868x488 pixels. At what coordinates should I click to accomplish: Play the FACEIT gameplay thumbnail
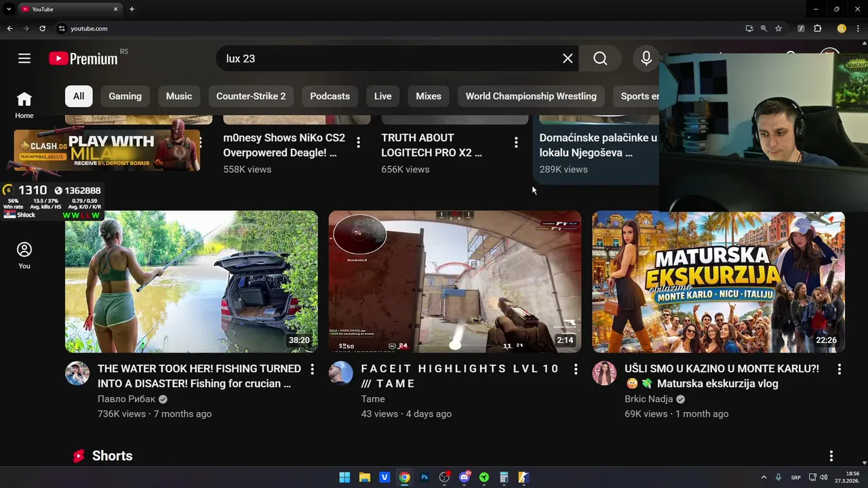point(455,281)
